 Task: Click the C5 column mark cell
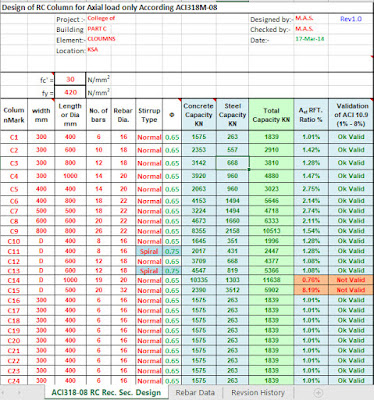(x=14, y=189)
